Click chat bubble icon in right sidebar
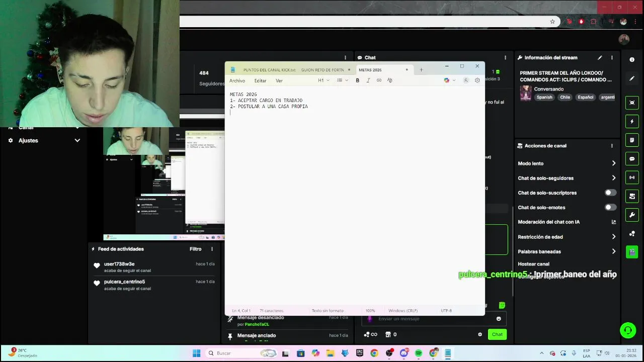 pos(632,159)
